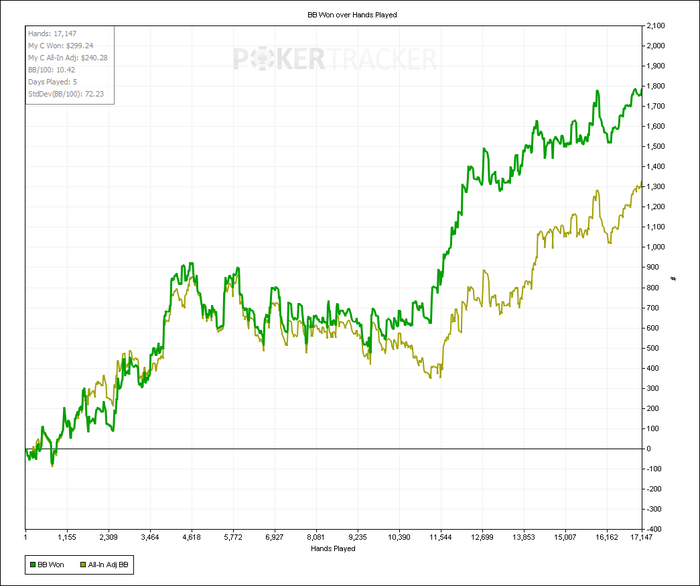Click y-axis tick label 900
The height and width of the screenshot is (586, 700).
point(653,267)
